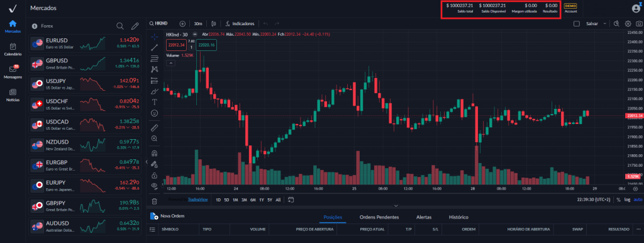644x243 pixels.
Task: Click the red sell price 22012.34
Action: (176, 45)
